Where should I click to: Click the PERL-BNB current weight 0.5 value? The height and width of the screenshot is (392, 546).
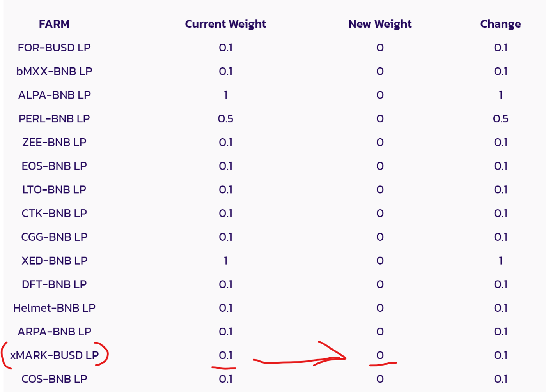click(225, 118)
